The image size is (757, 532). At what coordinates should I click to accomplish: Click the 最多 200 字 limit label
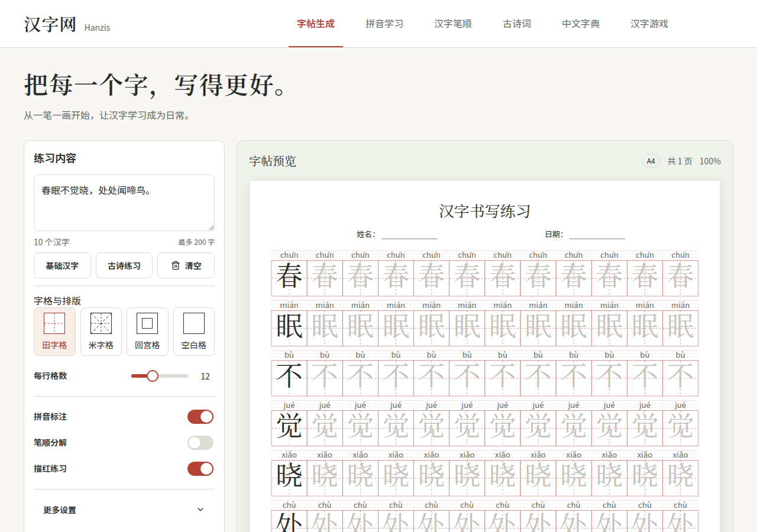pos(196,242)
